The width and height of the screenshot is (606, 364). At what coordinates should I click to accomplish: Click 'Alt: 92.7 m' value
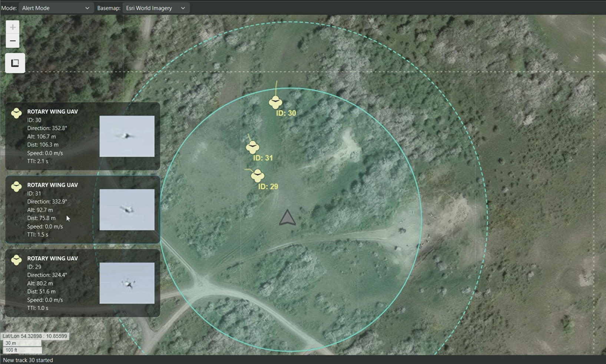click(40, 210)
